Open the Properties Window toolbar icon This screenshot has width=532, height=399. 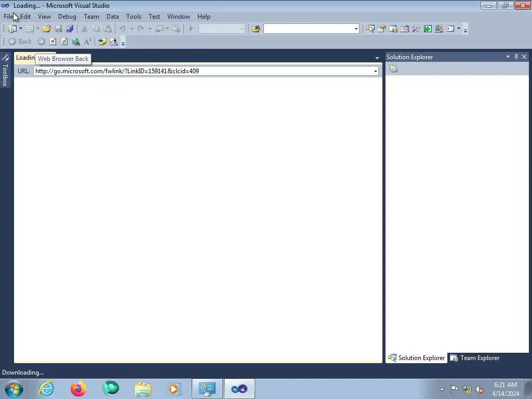[382, 29]
